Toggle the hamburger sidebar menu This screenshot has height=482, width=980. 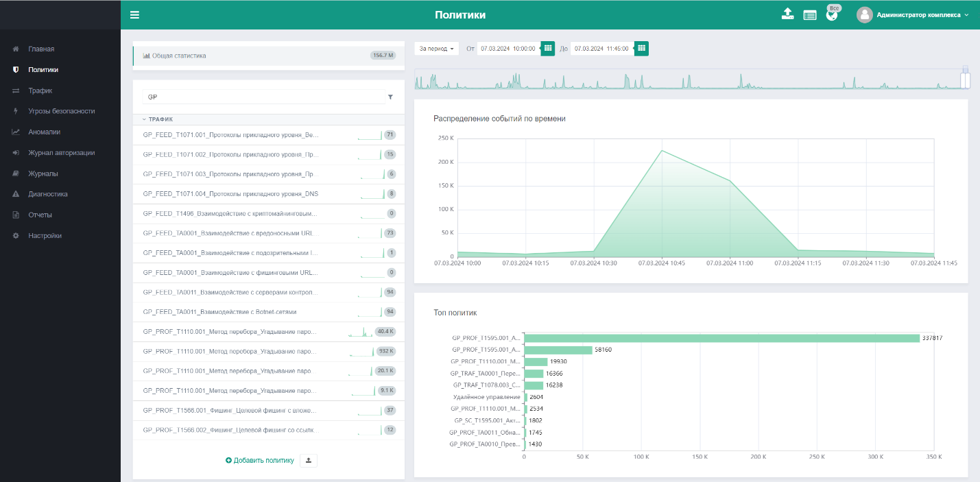(134, 14)
